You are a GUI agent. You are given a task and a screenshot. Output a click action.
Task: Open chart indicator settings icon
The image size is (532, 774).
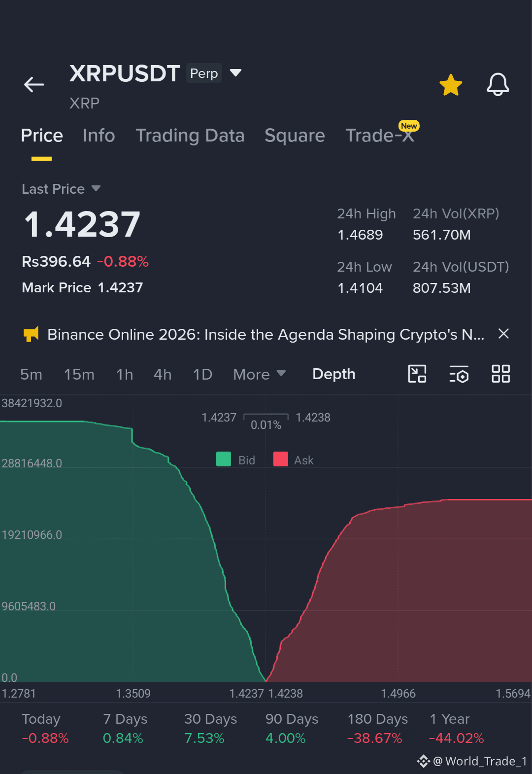point(459,374)
